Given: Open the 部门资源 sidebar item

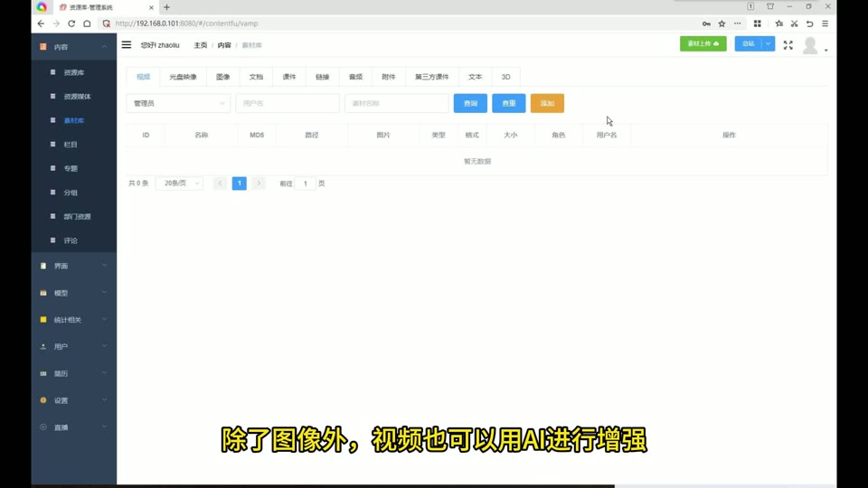Looking at the screenshot, I should click(x=73, y=216).
